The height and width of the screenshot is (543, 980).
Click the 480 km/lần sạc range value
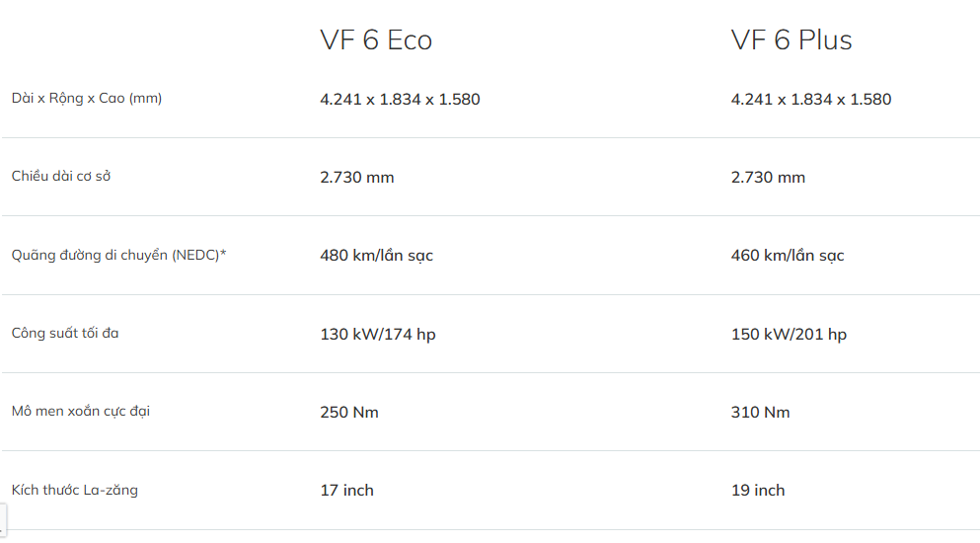point(376,256)
